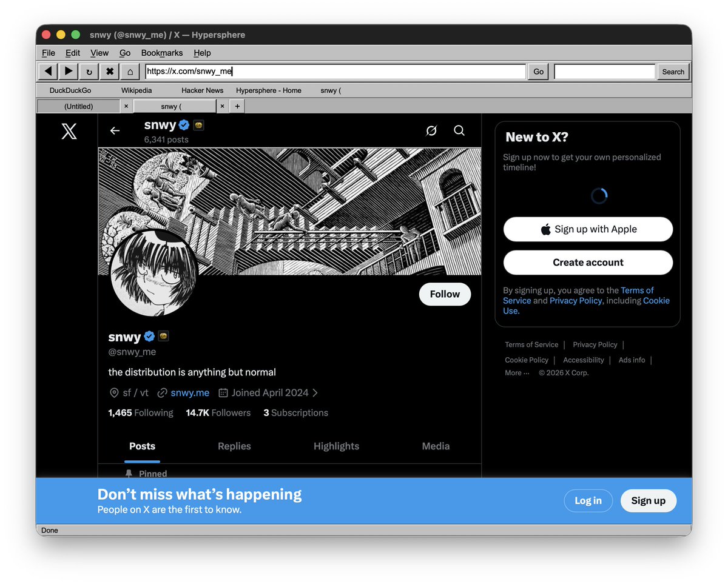The width and height of the screenshot is (728, 584).
Task: Open the Hacker News bookmark
Action: 203,90
